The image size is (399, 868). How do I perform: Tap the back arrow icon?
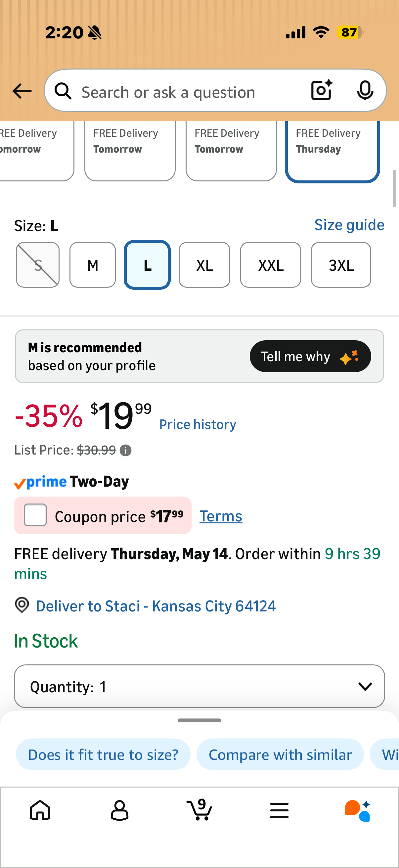(22, 91)
